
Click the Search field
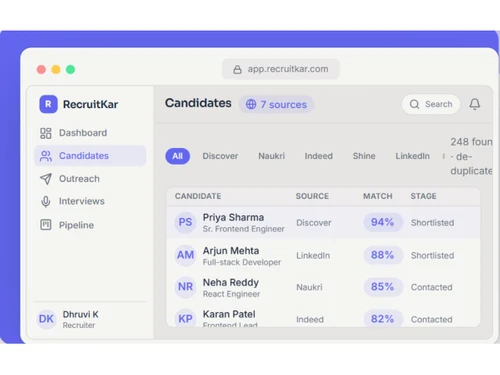[x=431, y=104]
